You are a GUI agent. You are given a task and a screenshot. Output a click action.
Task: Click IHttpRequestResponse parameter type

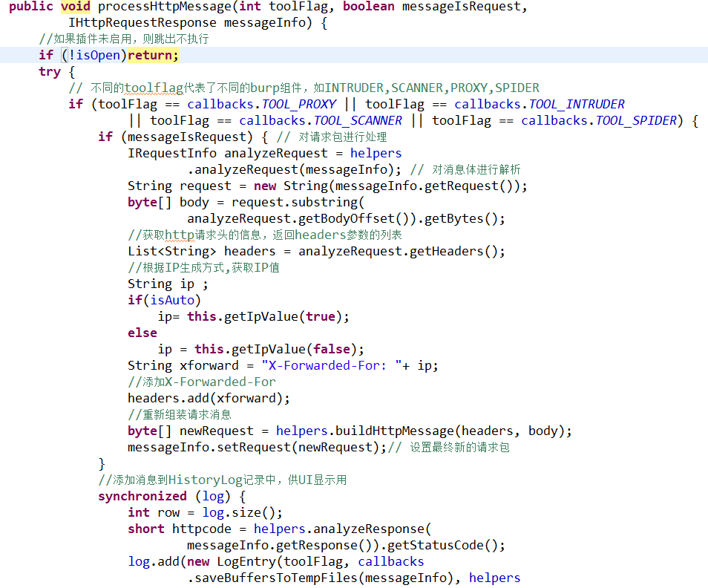pos(142,23)
